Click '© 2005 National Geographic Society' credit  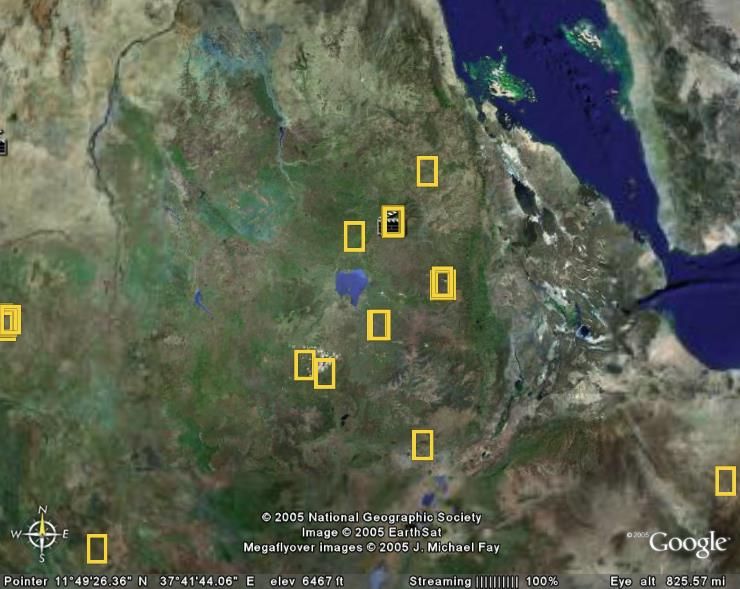coord(371,517)
